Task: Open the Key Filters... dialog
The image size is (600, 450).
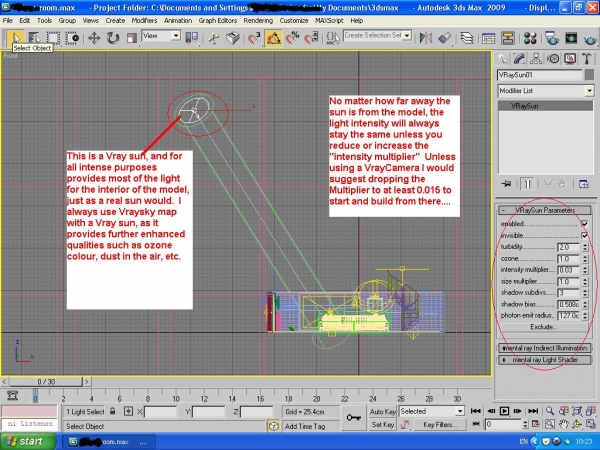Action: pos(440,425)
